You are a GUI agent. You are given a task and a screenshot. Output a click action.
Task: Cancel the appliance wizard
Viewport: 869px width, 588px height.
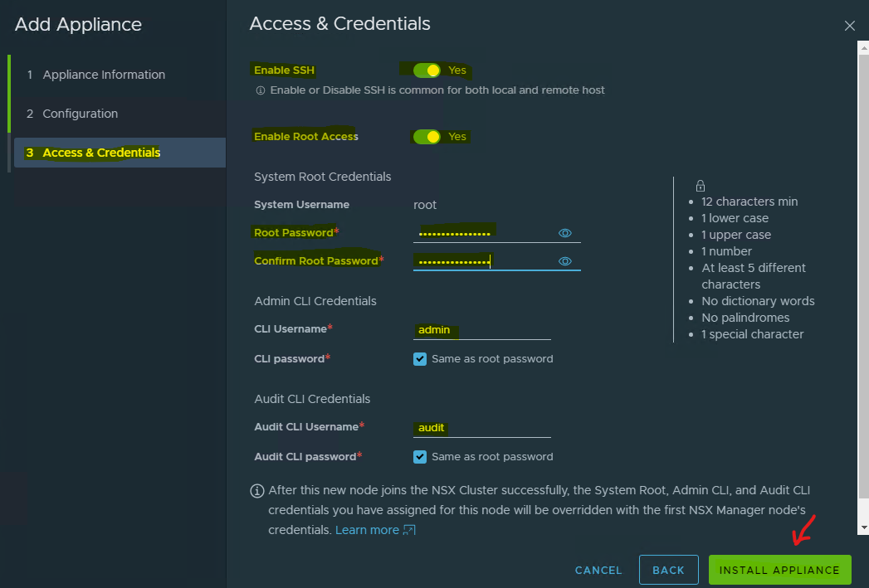[x=598, y=570]
